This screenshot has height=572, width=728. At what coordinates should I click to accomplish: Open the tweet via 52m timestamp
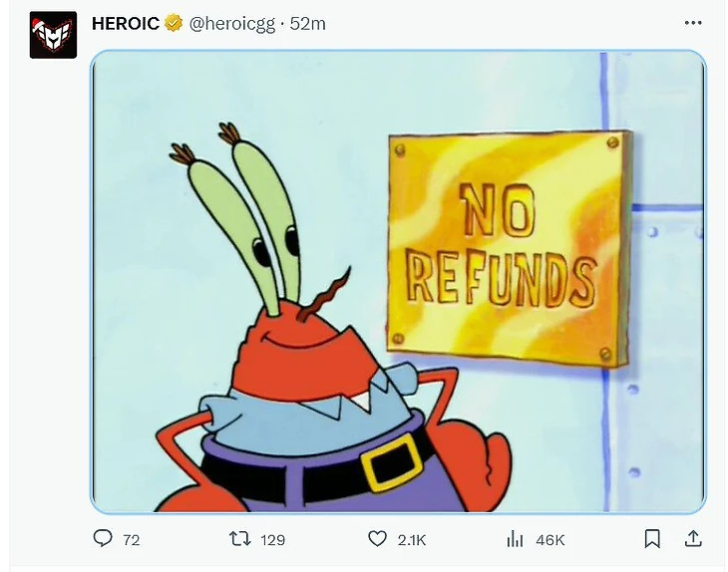(307, 23)
